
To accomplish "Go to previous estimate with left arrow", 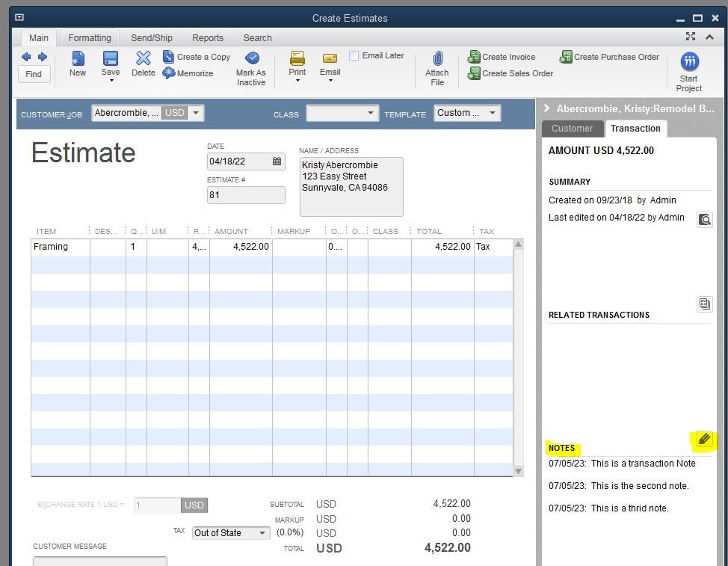I will 26,57.
